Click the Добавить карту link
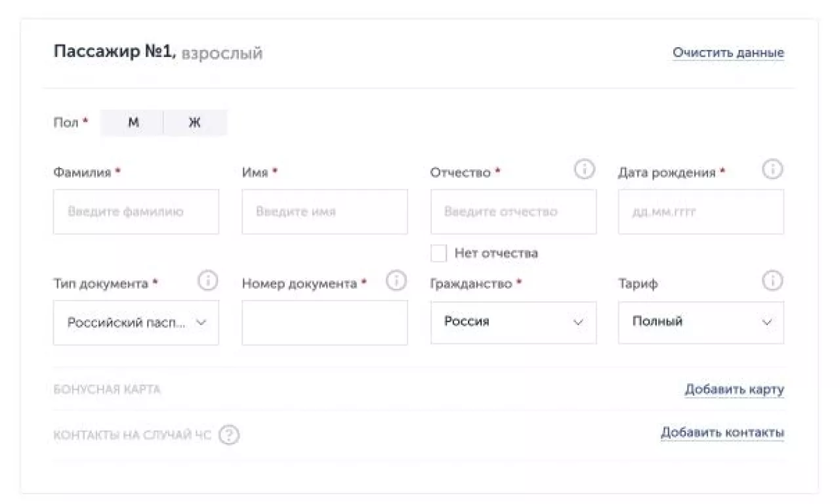The width and height of the screenshot is (840, 504). click(x=734, y=390)
